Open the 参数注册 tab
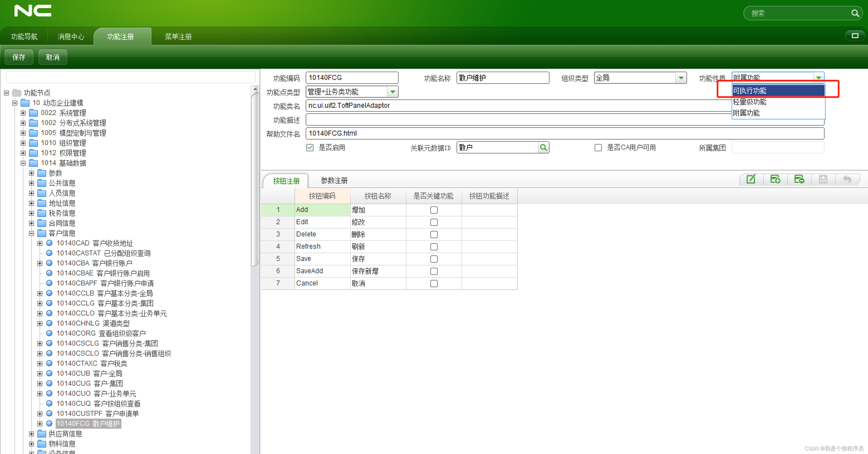 334,180
